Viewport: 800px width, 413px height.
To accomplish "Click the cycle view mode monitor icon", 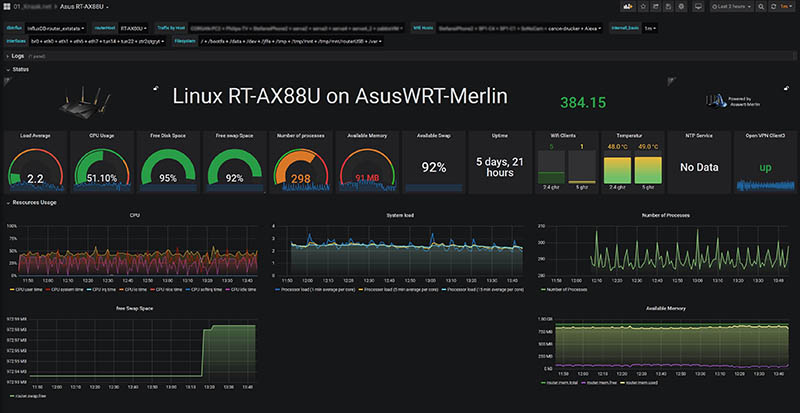I will point(698,6).
